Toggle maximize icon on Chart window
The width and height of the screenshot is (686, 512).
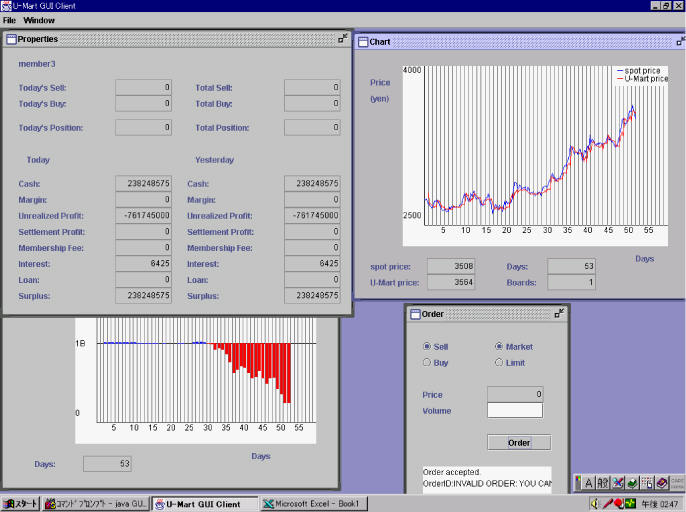[x=679, y=41]
